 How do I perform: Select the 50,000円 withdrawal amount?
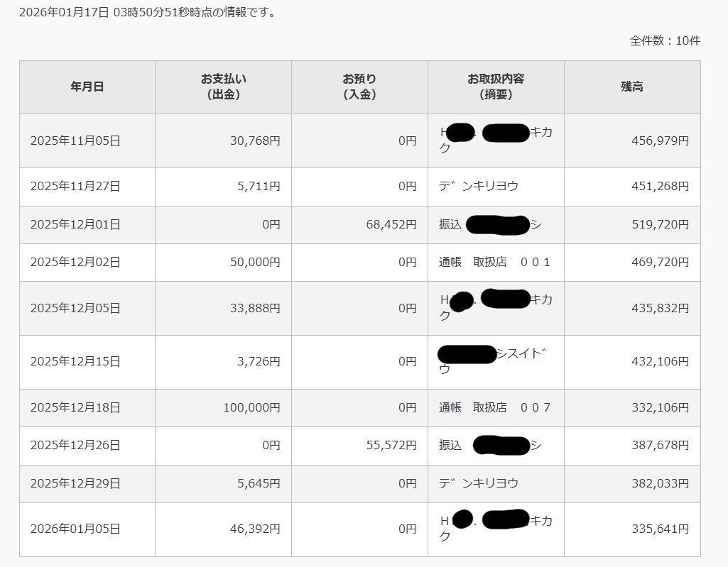[255, 262]
